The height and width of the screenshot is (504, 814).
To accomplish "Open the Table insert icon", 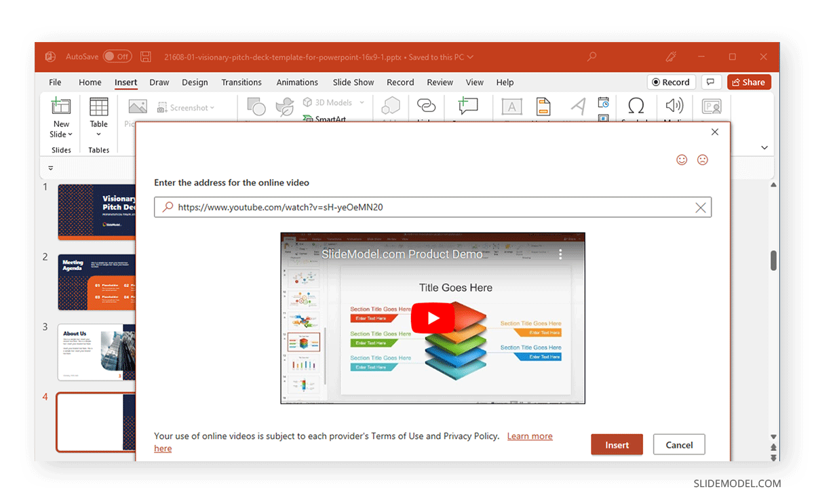I will tap(99, 107).
